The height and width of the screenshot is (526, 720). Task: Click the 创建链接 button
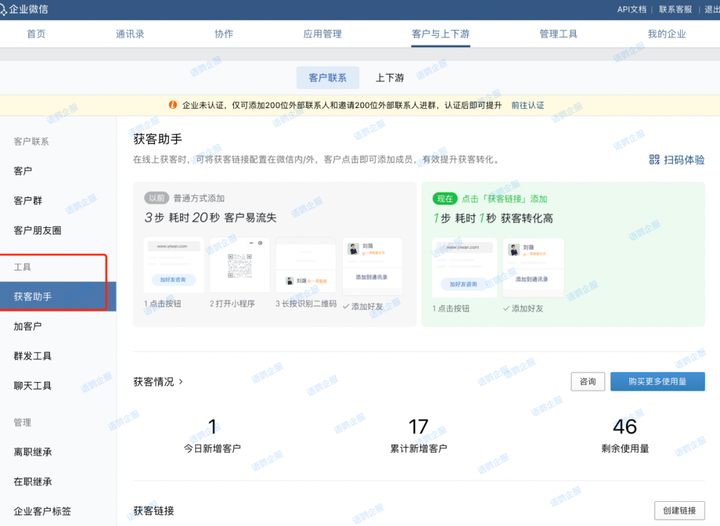679,511
